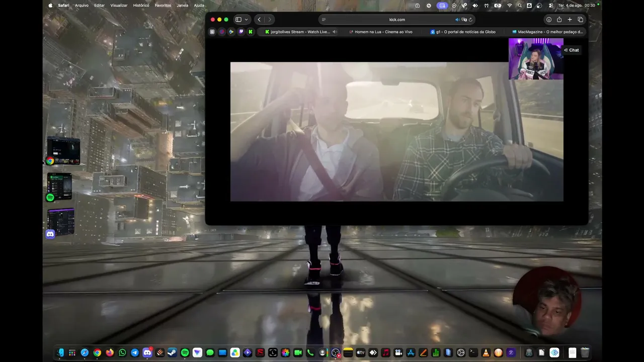Click the Wi-Fi menu bar icon
The height and width of the screenshot is (362, 644).
(x=510, y=6)
